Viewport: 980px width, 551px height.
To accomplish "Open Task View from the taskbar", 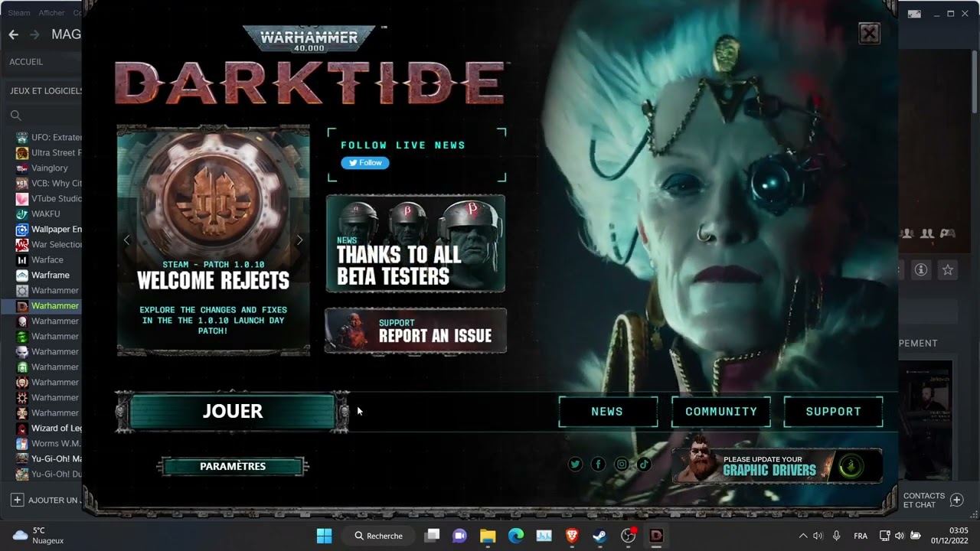I will 432,536.
